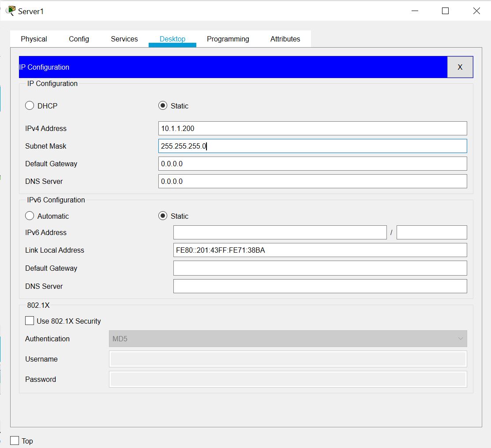The image size is (491, 448).
Task: Enable Use 802.1X Security
Action: [x=30, y=321]
